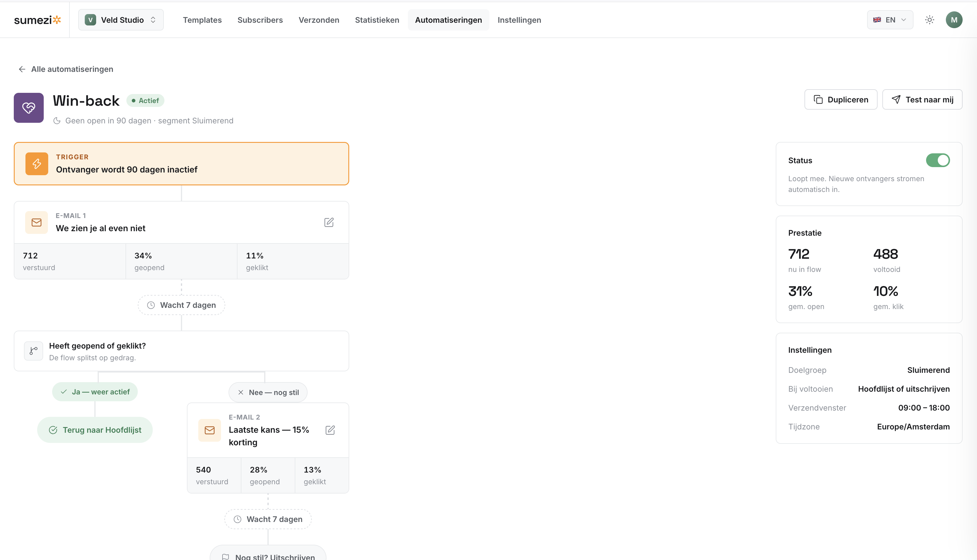The image size is (977, 560).
Task: Click the Doelgroep value Sluimerend
Action: point(928,370)
